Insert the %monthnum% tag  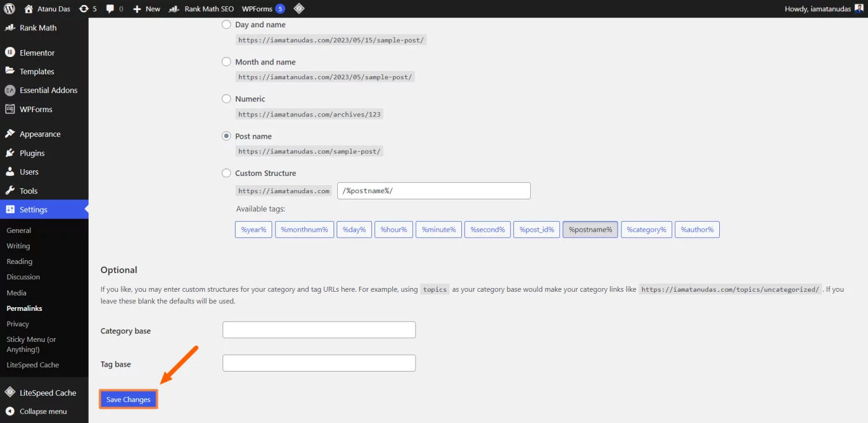304,230
